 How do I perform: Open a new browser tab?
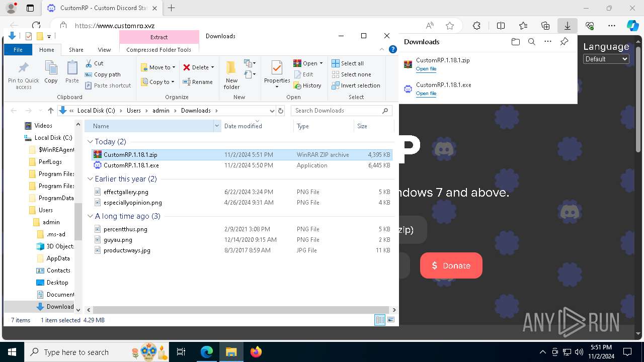coord(172,8)
